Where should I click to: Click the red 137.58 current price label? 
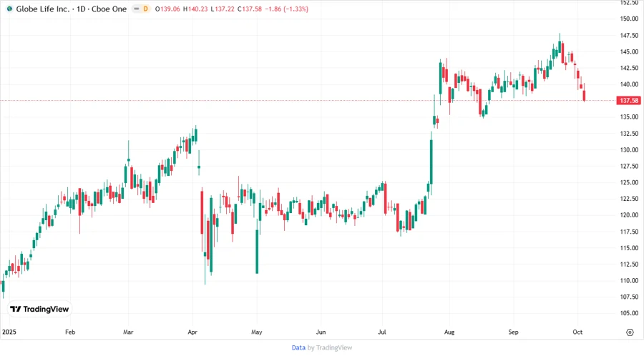click(x=629, y=102)
